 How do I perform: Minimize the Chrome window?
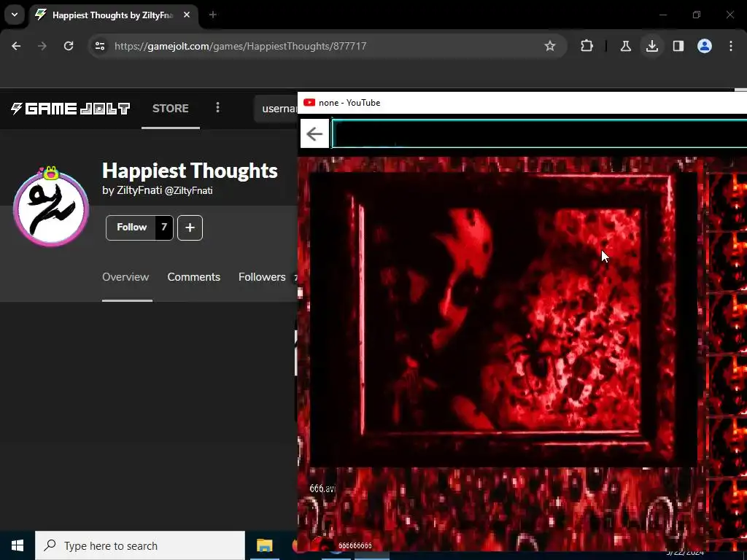[662, 15]
